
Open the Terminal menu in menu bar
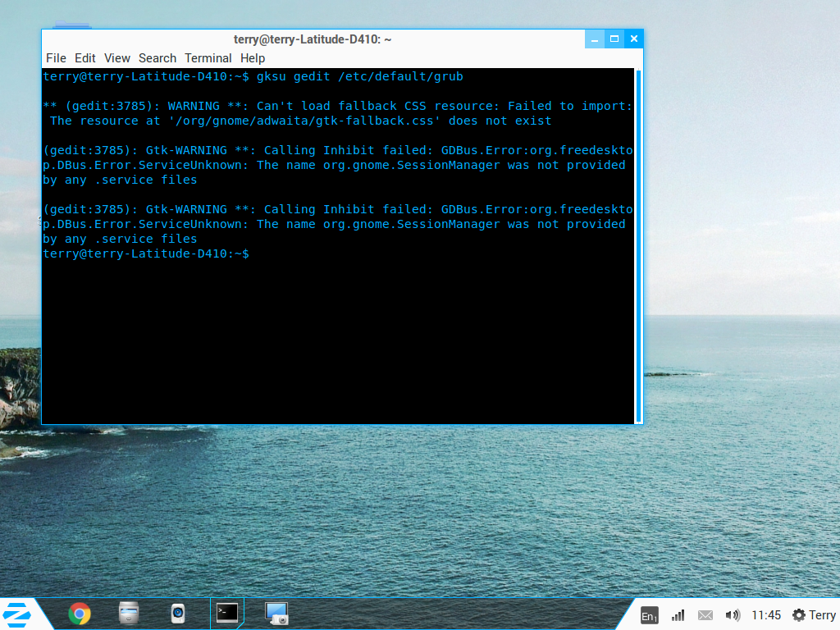click(x=208, y=58)
